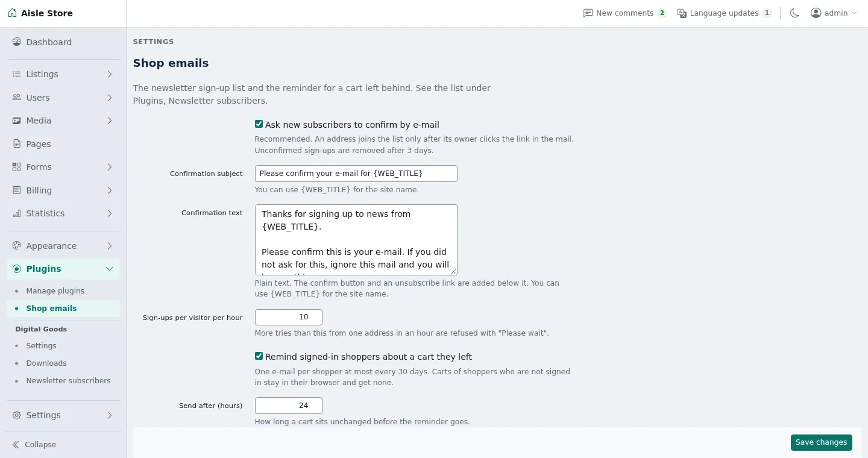Click the Settings gear icon in sidebar
The width and height of the screenshot is (868, 458).
coord(17,415)
